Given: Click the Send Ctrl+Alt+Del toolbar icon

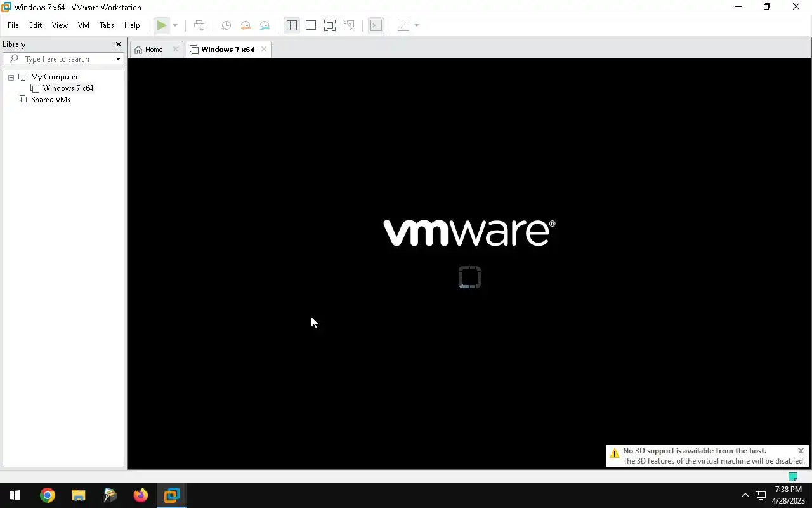Looking at the screenshot, I should click(x=199, y=25).
